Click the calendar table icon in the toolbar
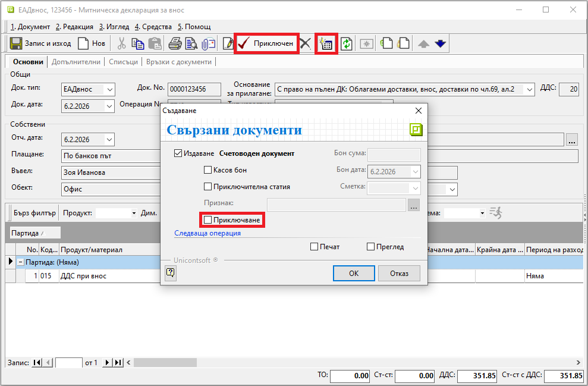 [x=326, y=44]
